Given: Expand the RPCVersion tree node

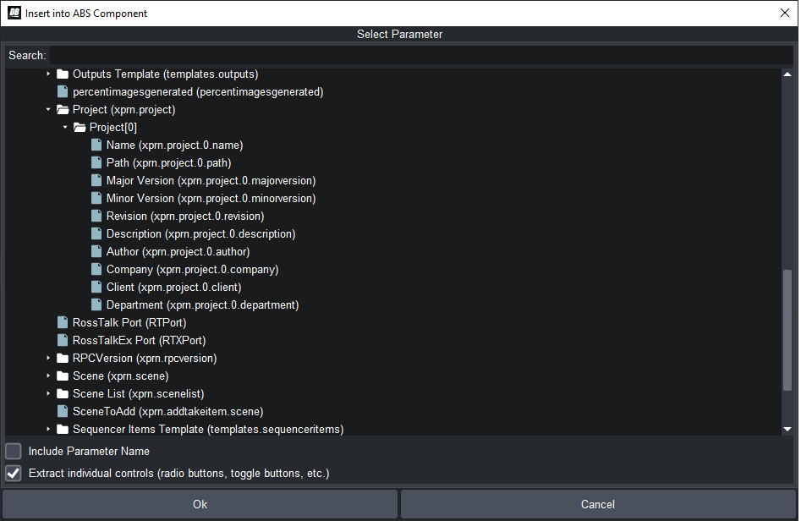Looking at the screenshot, I should 48,358.
